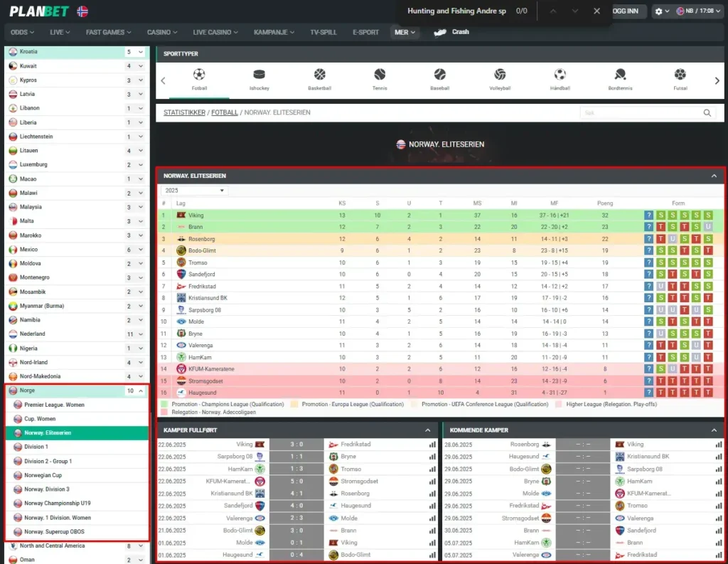Select the Bordtennis sport type icon
The image size is (728, 564).
pyautogui.click(x=620, y=75)
